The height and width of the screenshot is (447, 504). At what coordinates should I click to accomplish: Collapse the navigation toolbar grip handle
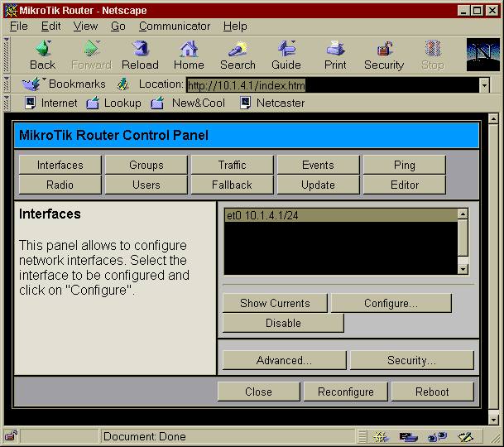click(6, 55)
